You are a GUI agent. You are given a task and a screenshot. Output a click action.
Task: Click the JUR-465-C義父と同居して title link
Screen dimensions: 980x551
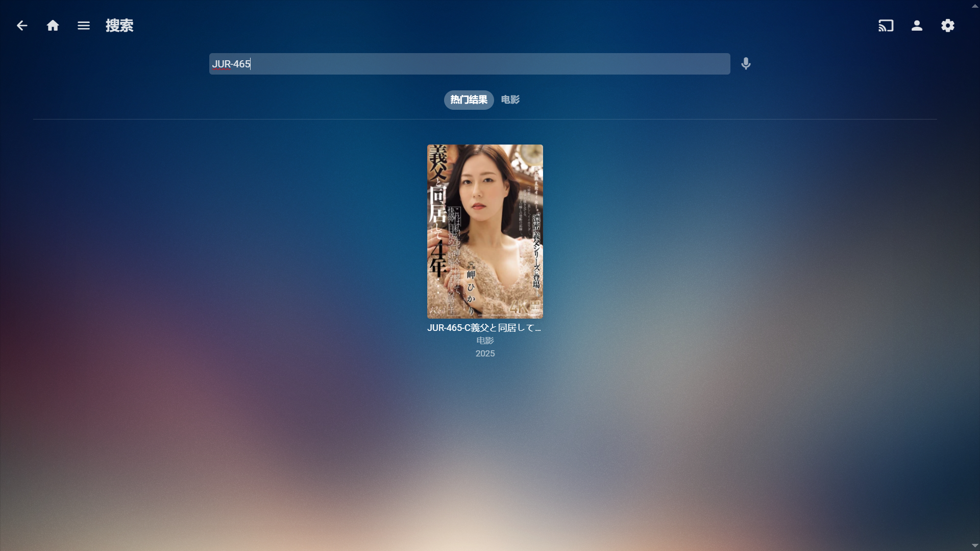pos(484,328)
